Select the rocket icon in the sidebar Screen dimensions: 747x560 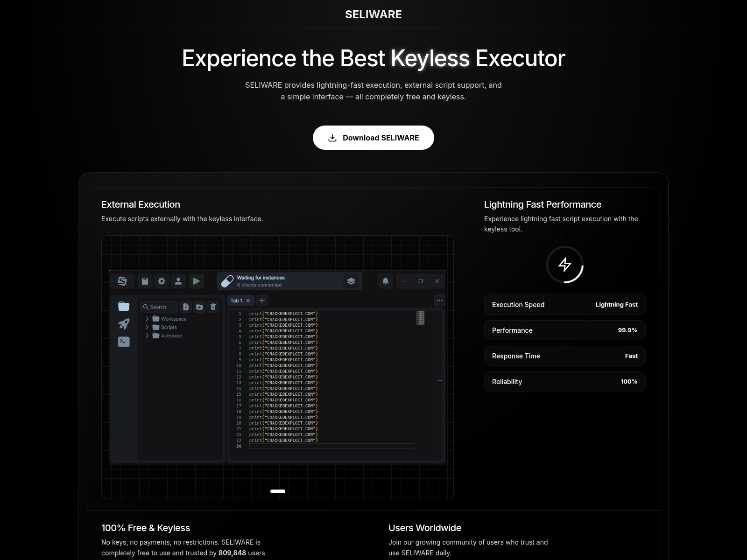(123, 324)
